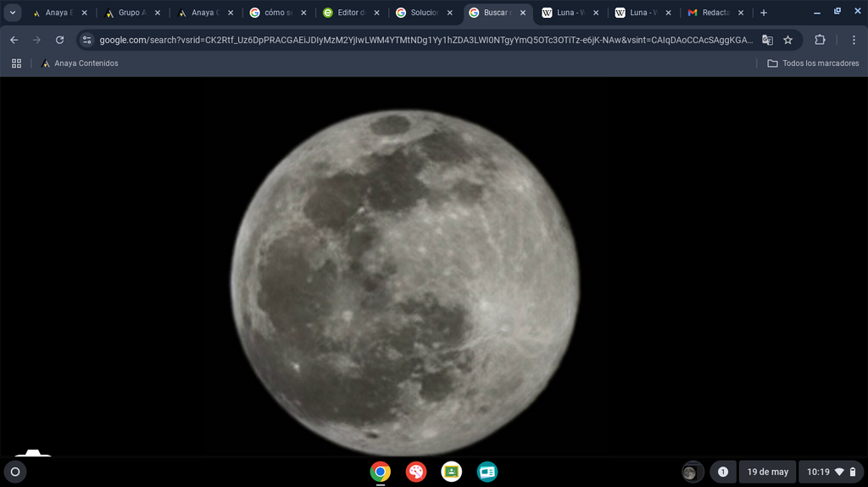Open the Anaya Contenidos bookmark
Screen dimensions: 868x487
(81, 64)
